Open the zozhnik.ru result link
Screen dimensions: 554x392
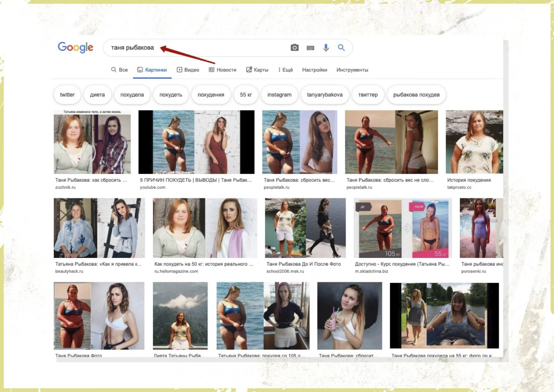[x=65, y=187]
